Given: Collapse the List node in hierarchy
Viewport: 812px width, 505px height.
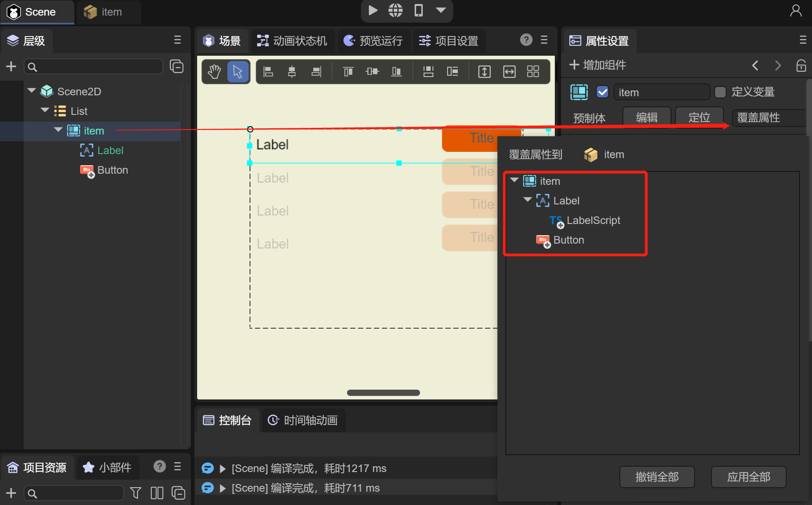Looking at the screenshot, I should 45,110.
